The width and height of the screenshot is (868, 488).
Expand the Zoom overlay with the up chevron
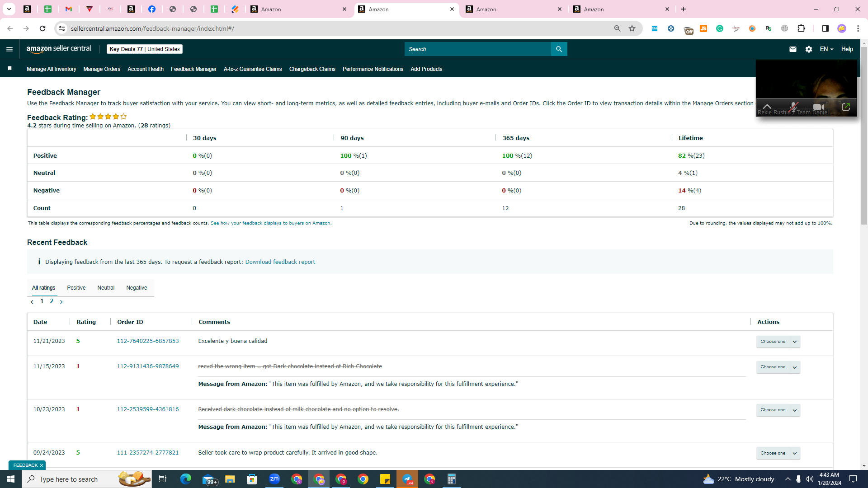[x=767, y=107]
